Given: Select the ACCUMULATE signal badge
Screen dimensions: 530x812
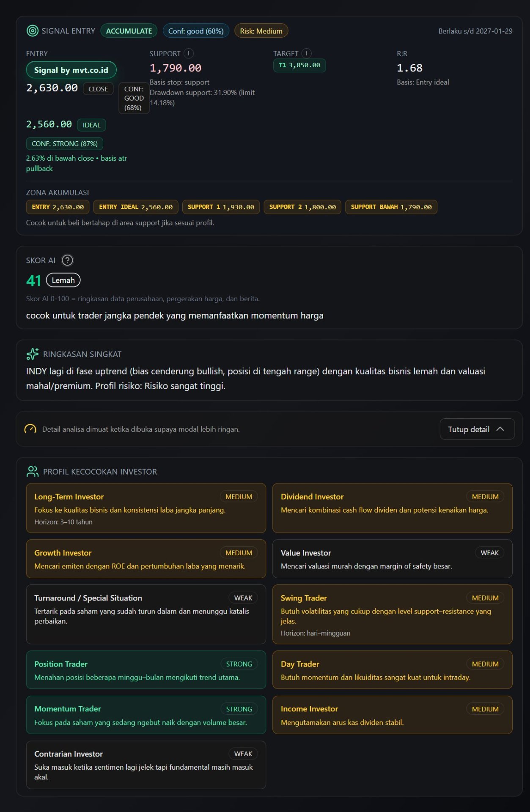Looking at the screenshot, I should click(129, 31).
